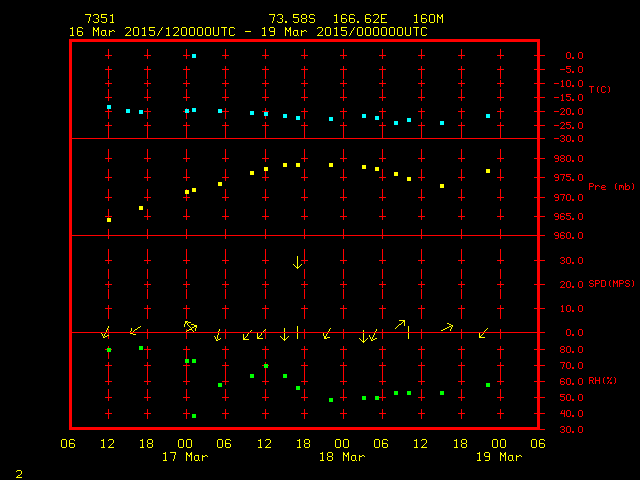The height and width of the screenshot is (480, 640).
Task: Click the outlier cyan temperature point near 0.0
Action: click(194, 56)
